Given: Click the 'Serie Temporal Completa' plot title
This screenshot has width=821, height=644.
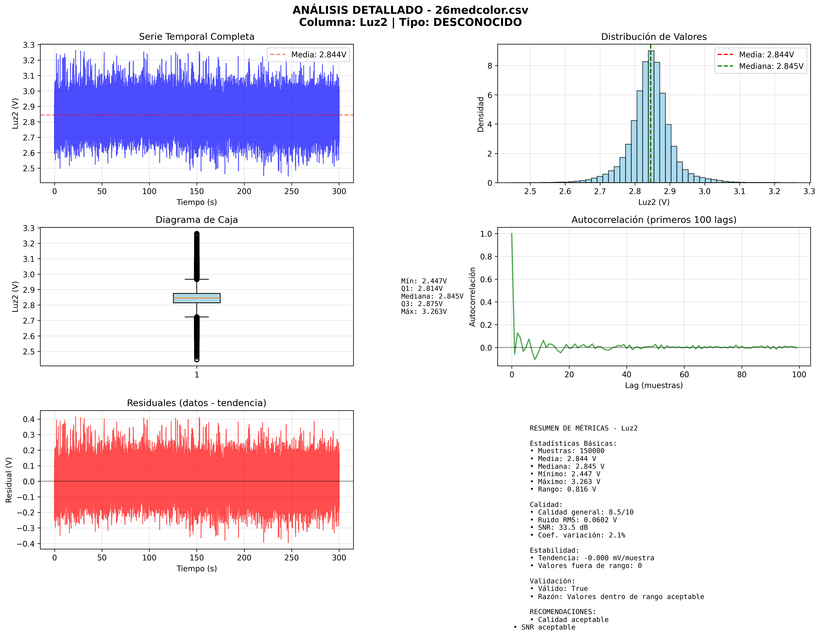Looking at the screenshot, I should [x=196, y=37].
